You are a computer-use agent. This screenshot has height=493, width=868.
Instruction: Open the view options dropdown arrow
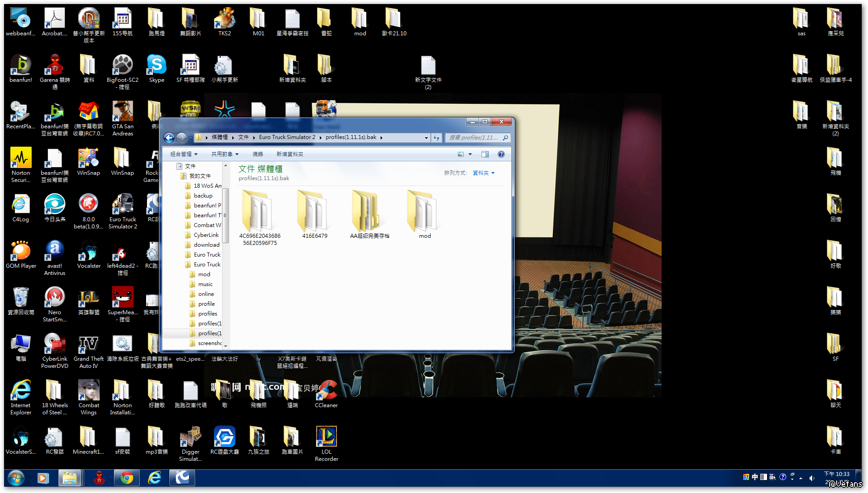coord(470,154)
